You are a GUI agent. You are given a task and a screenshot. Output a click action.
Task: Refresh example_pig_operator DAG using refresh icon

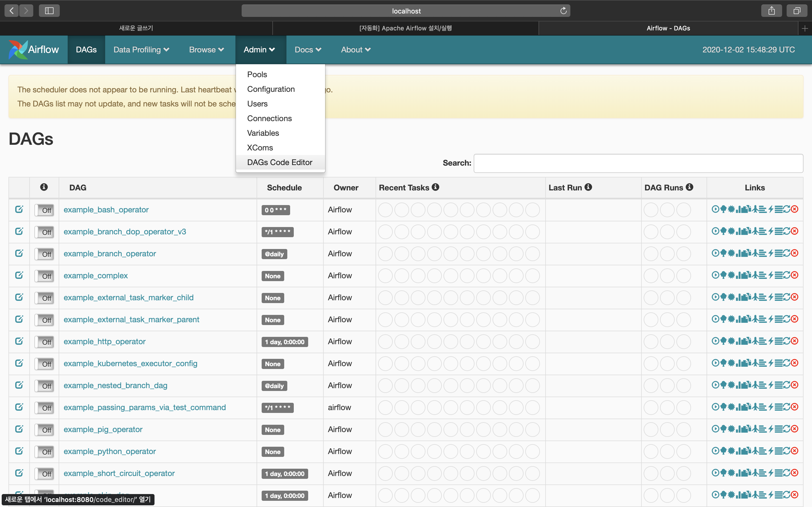click(787, 429)
